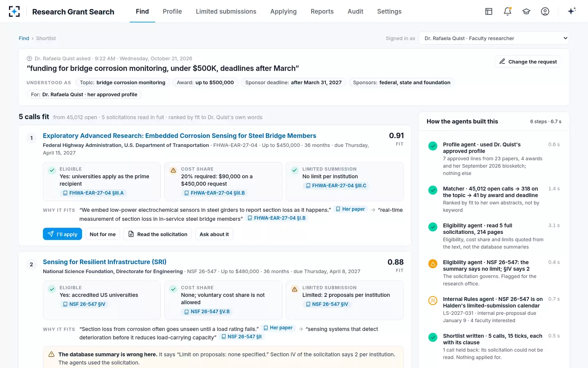Open citation FHWA-EAR-27-04 §III.C
The width and height of the screenshot is (588, 368).
coord(336,186)
